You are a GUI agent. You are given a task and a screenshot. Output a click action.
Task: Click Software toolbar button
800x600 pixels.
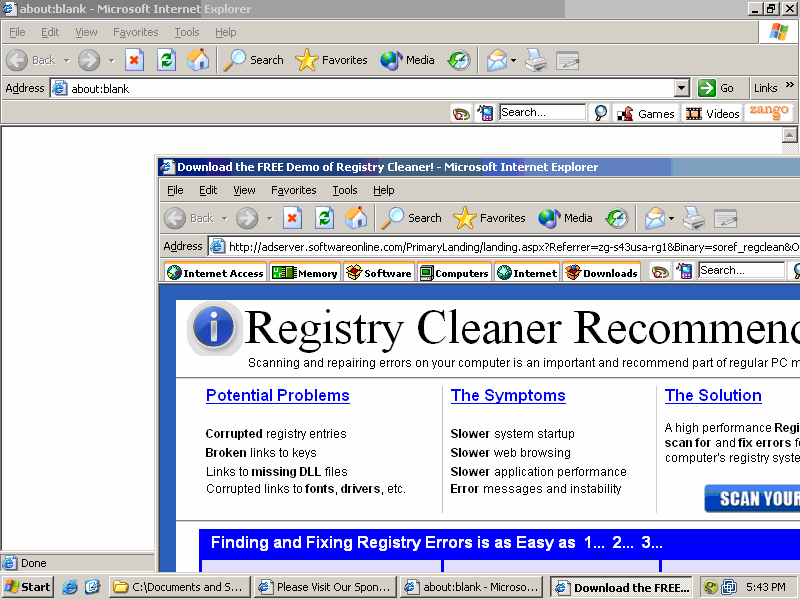click(x=379, y=273)
